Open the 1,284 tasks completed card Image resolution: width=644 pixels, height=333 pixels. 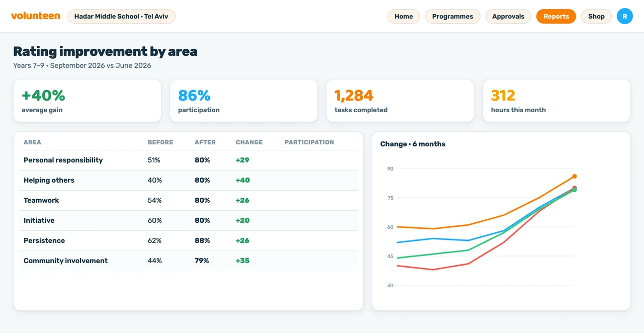[400, 101]
